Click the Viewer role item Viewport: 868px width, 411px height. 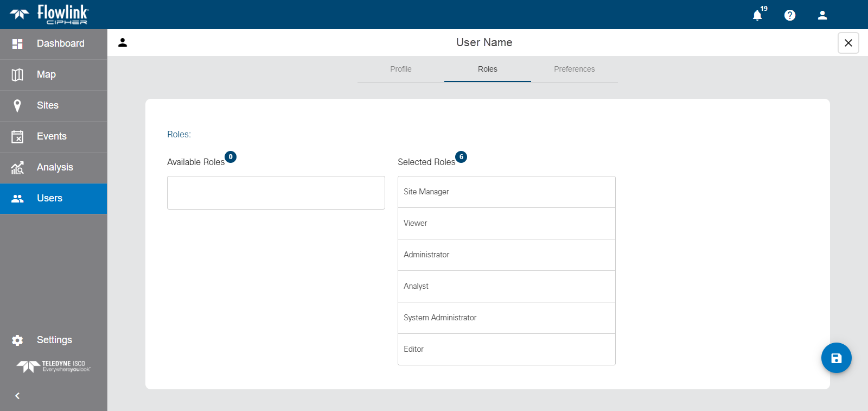506,223
